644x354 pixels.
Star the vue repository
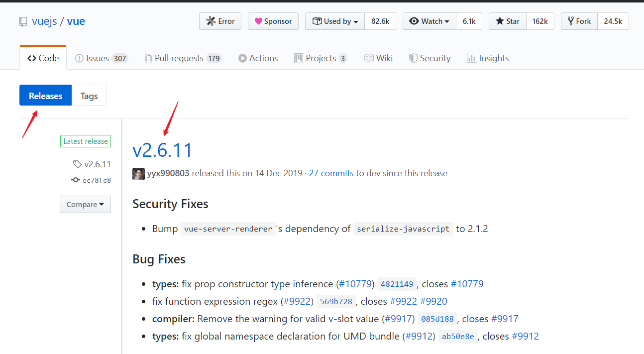click(x=507, y=21)
